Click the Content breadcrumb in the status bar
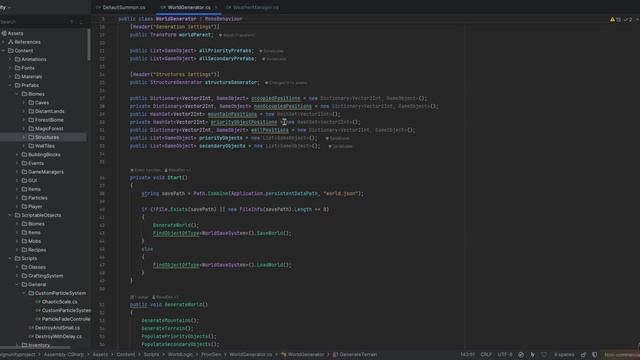This screenshot has height=360, width=640. [126, 355]
